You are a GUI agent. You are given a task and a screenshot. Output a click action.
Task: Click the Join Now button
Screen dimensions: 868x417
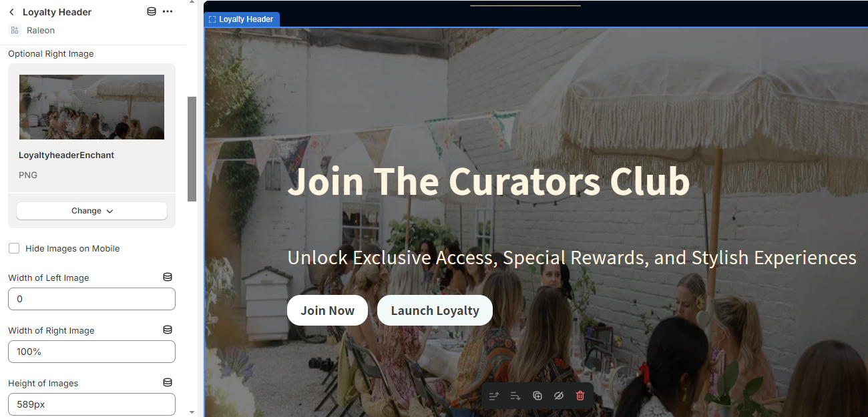click(327, 310)
